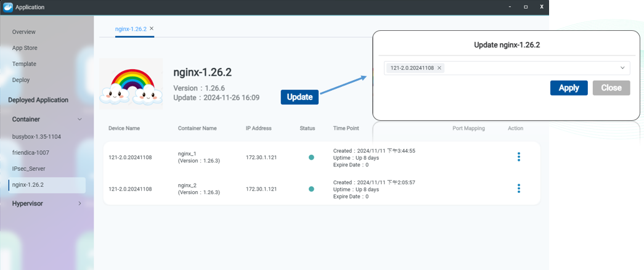Click the Time Point column header
This screenshot has width=644, height=270.
point(346,128)
